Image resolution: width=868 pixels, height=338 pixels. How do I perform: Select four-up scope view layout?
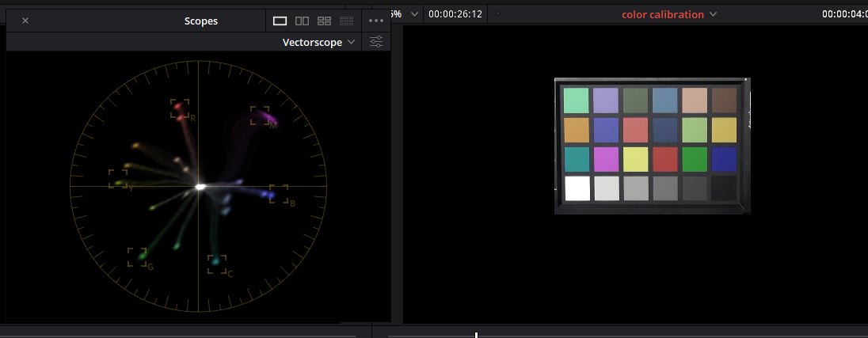pos(325,21)
